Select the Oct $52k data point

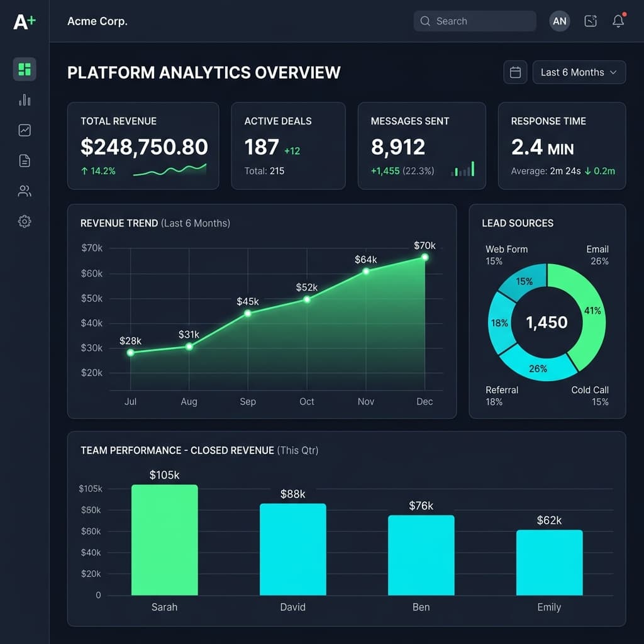click(x=307, y=299)
